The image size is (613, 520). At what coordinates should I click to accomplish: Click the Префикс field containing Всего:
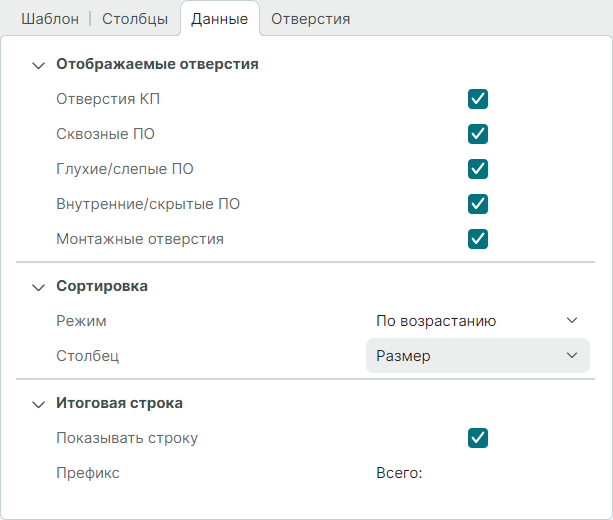point(476,473)
